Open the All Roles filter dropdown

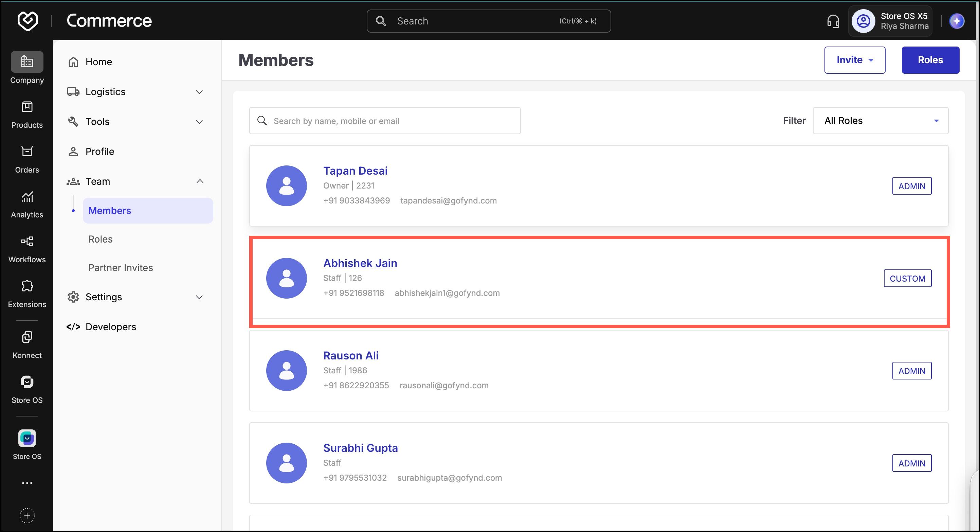(880, 121)
